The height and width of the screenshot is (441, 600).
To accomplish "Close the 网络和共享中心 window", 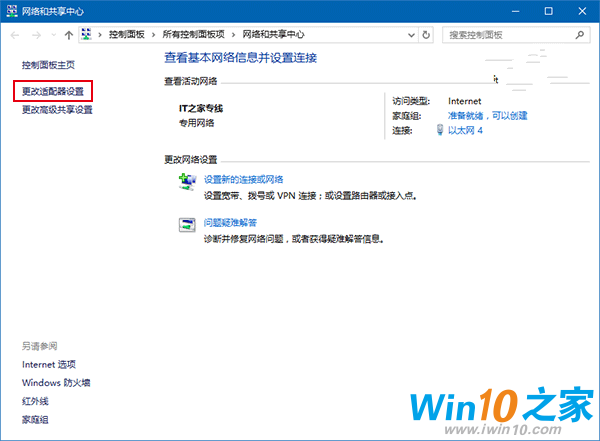I will click(x=582, y=11).
